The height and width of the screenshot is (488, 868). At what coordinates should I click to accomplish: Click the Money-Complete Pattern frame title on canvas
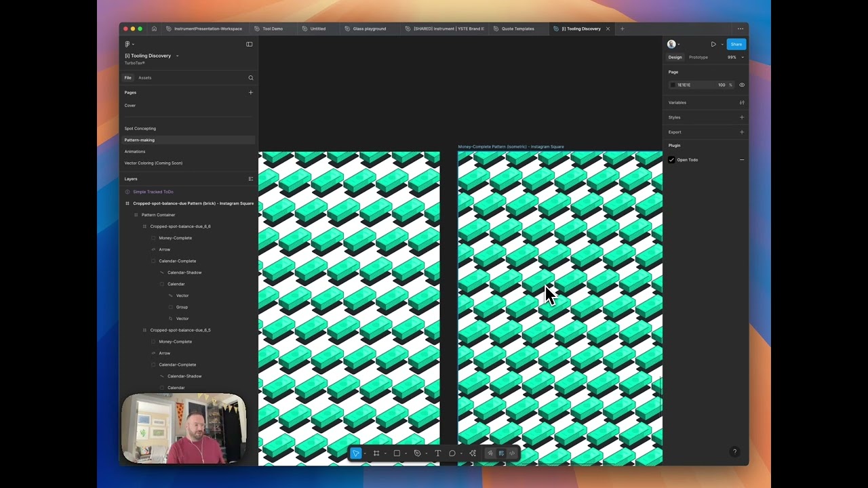click(511, 146)
